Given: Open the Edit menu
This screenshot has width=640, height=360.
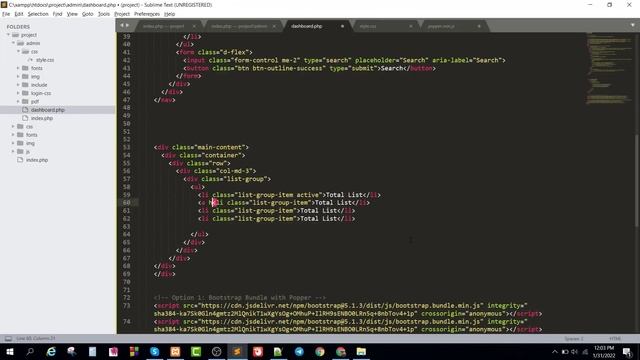Looking at the screenshot, I should click(x=19, y=14).
